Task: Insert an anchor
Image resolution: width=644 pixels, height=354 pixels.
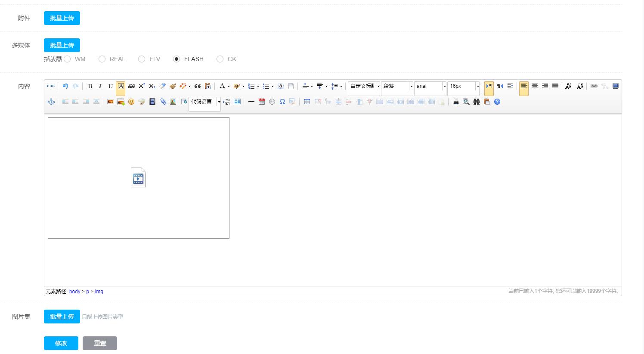Action: click(x=51, y=102)
